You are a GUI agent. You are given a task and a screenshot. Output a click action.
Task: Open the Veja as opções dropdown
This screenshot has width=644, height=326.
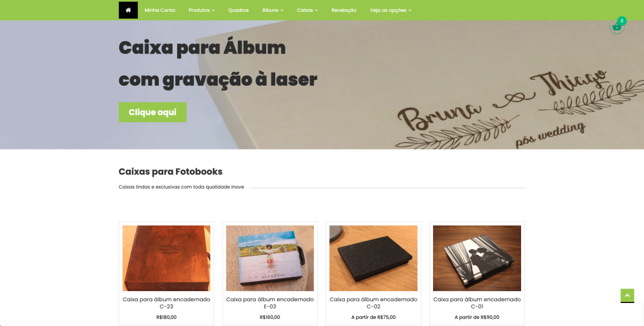[391, 10]
